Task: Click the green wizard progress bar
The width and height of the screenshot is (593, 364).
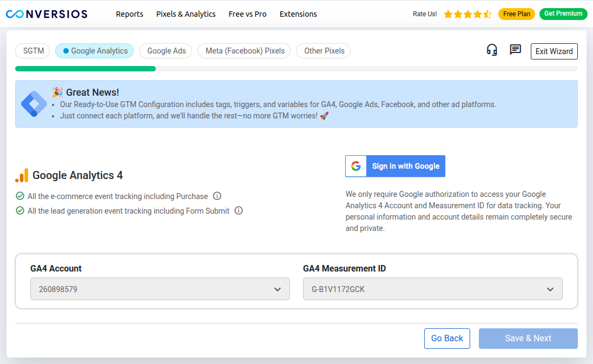Action: tap(85, 69)
